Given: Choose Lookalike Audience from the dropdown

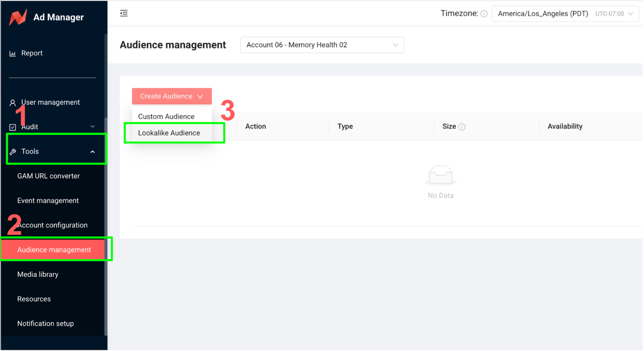Looking at the screenshot, I should coord(169,133).
